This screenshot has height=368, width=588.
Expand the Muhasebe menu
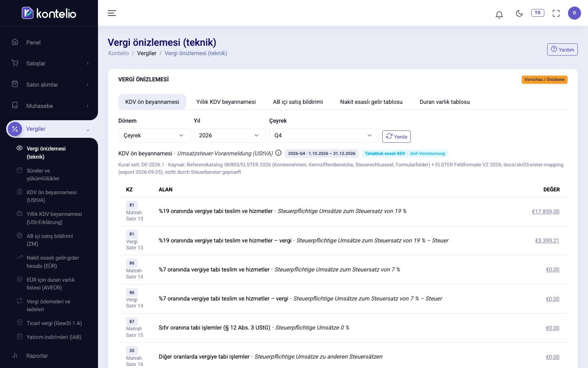pos(49,106)
